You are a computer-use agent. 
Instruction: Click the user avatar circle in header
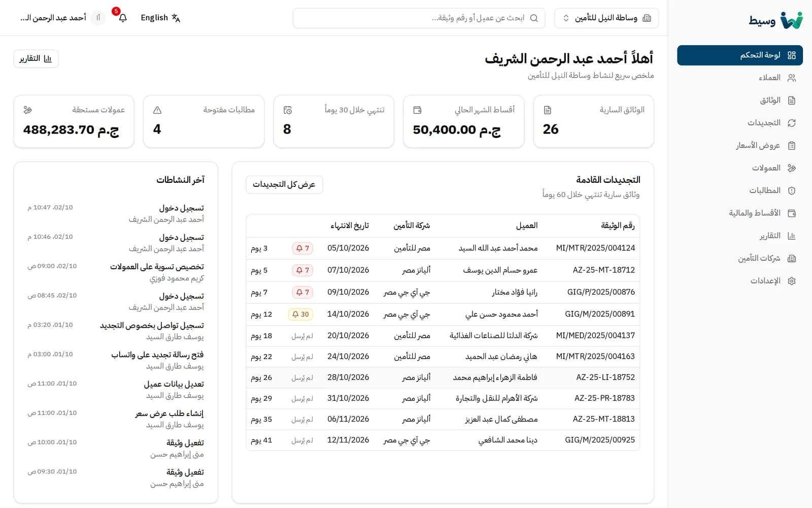tap(98, 18)
